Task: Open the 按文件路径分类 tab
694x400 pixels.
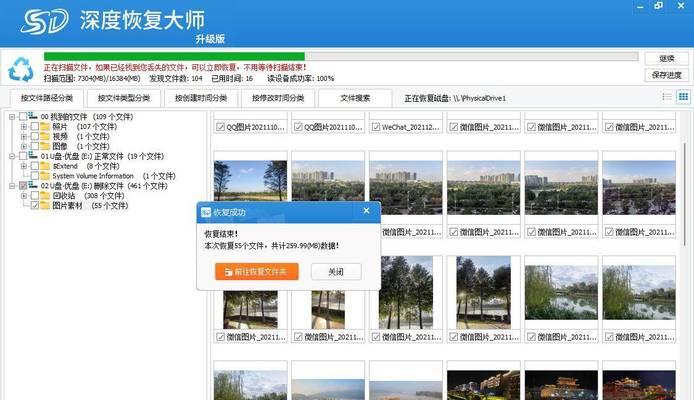Action: (46, 98)
